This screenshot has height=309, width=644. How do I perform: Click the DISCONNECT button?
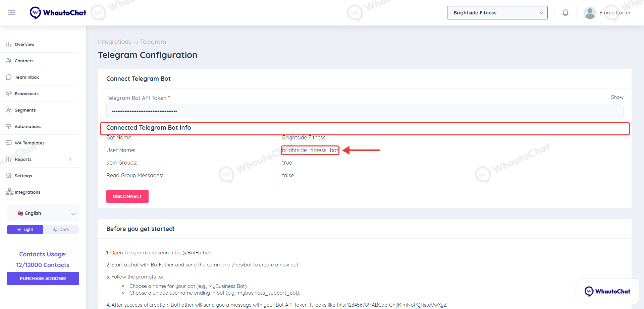(x=127, y=196)
